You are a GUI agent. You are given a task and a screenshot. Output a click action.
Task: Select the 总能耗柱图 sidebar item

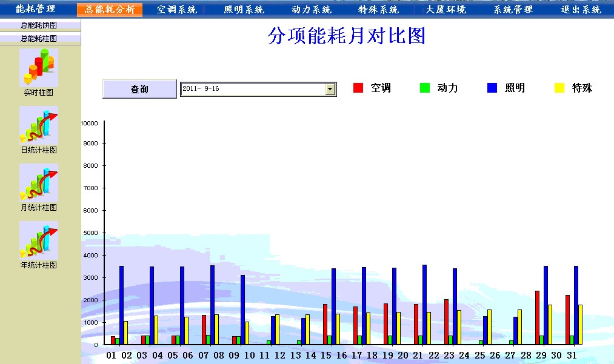pyautogui.click(x=40, y=38)
